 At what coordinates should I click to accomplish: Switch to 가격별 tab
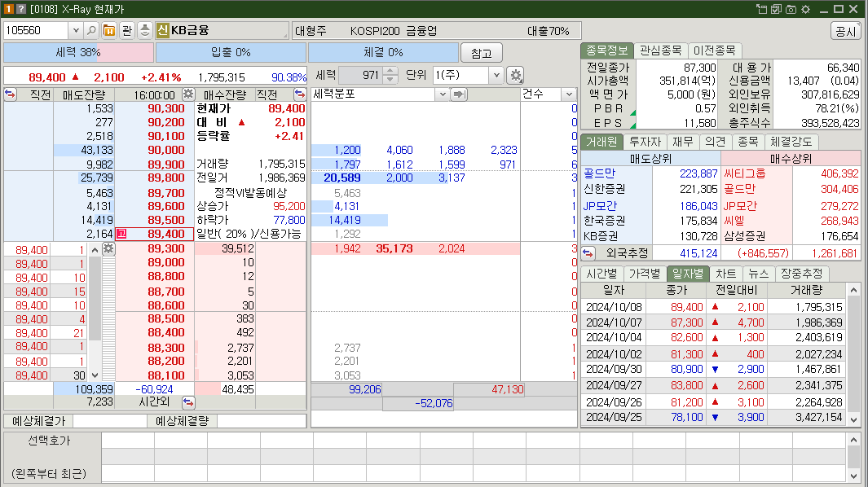point(645,274)
